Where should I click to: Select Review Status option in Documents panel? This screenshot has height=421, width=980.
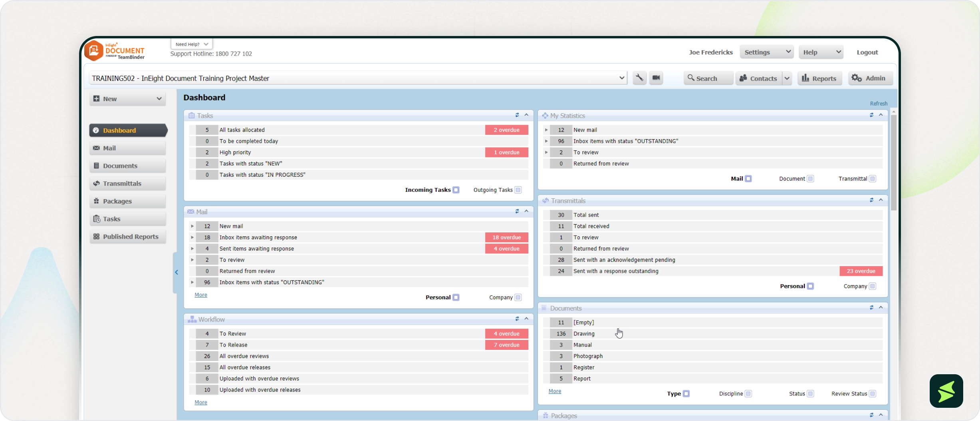(x=873, y=394)
